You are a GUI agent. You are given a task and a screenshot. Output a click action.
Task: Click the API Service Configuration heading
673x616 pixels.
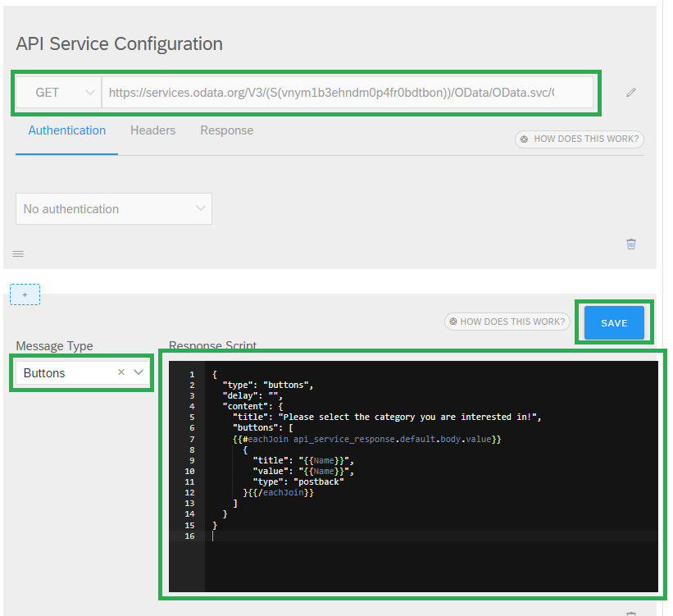[120, 43]
